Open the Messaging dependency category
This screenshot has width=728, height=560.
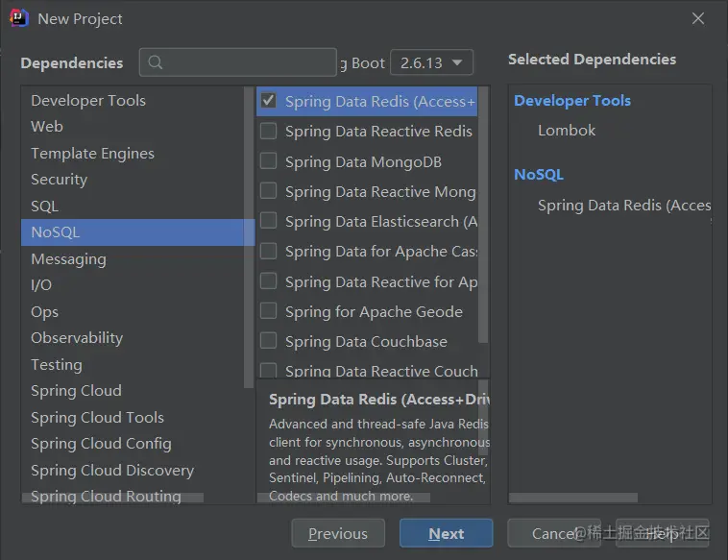pyautogui.click(x=68, y=258)
